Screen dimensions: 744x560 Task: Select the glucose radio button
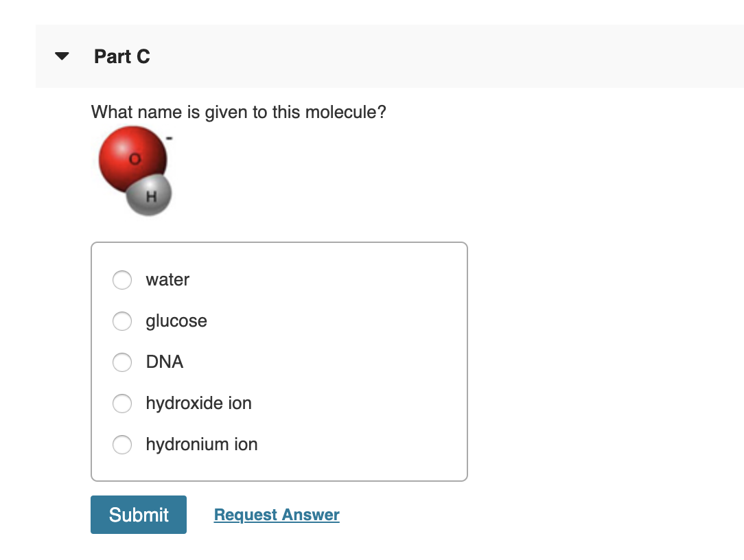[x=122, y=321]
